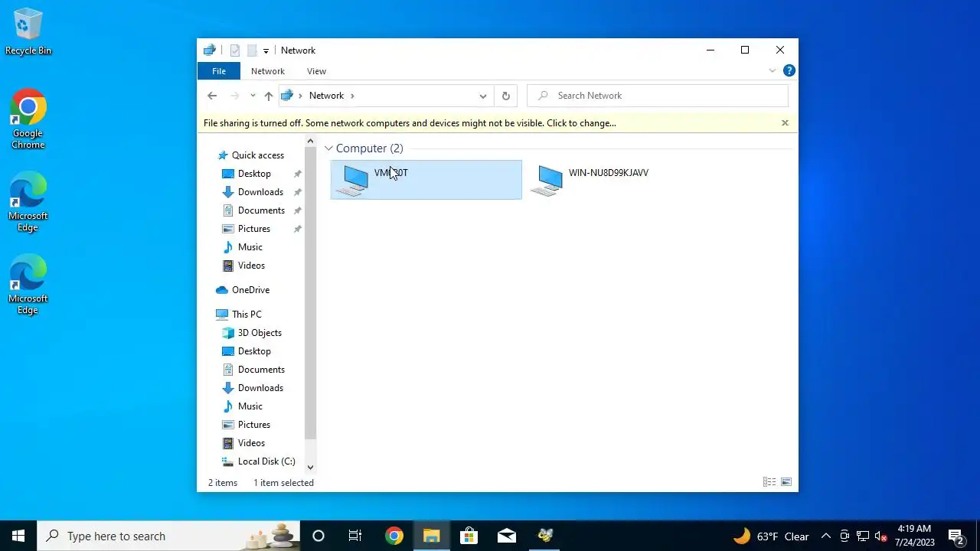Open Videos under Quick access

click(x=251, y=266)
